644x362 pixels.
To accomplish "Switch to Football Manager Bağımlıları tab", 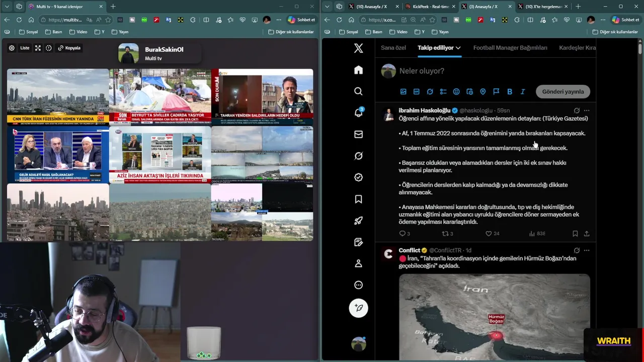I will coord(510,48).
